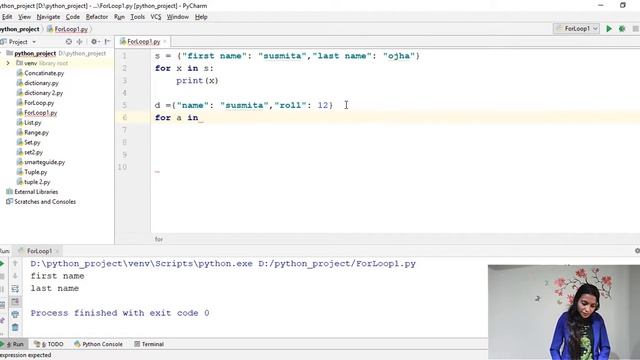This screenshot has height=360, width=640.
Task: Select ForLoop.py in the project tree
Action: [x=39, y=103]
